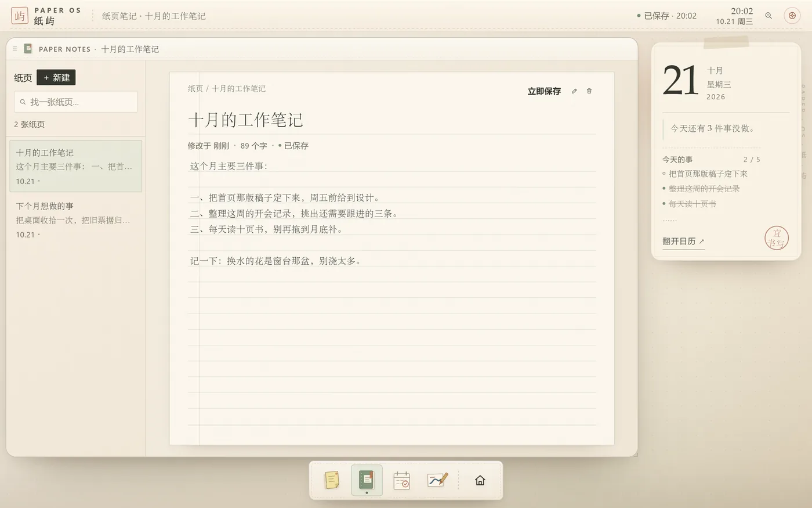Open 翻开日历 link in the widget
Screen dimensions: 812x508
coord(683,242)
